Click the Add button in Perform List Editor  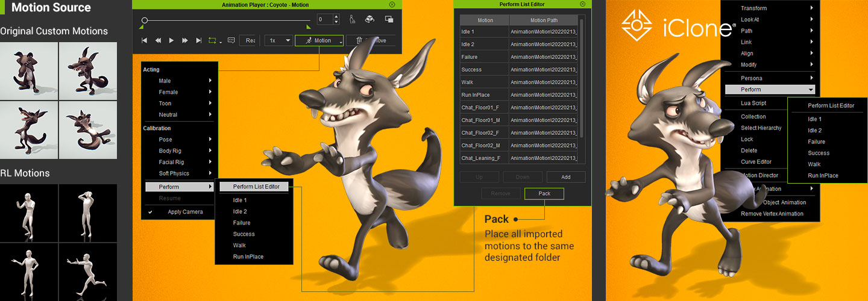point(566,177)
